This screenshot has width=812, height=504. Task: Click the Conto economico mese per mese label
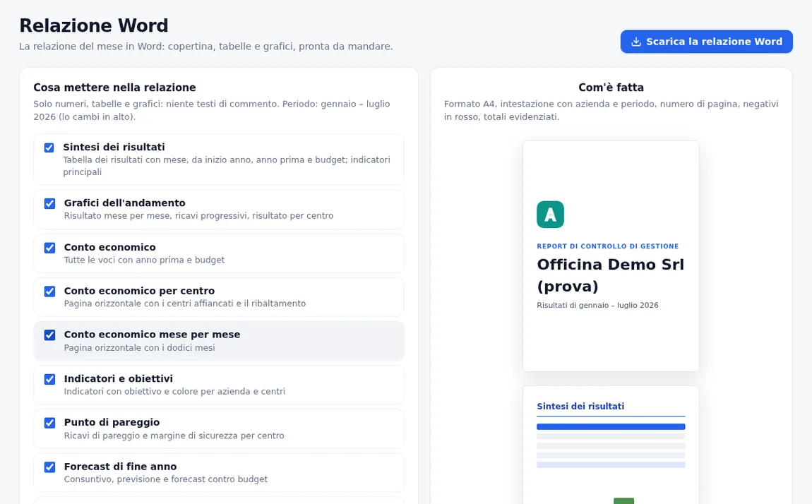pyautogui.click(x=152, y=335)
